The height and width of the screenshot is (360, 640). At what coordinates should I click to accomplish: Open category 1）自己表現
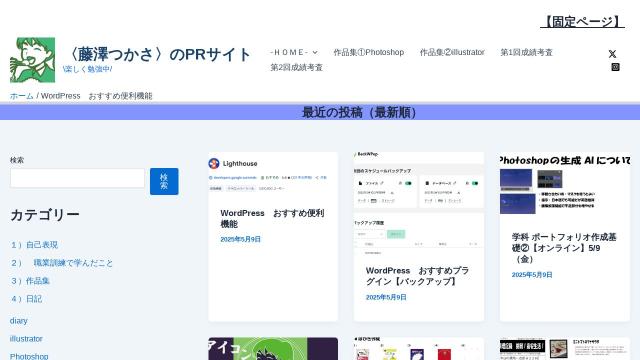point(34,245)
